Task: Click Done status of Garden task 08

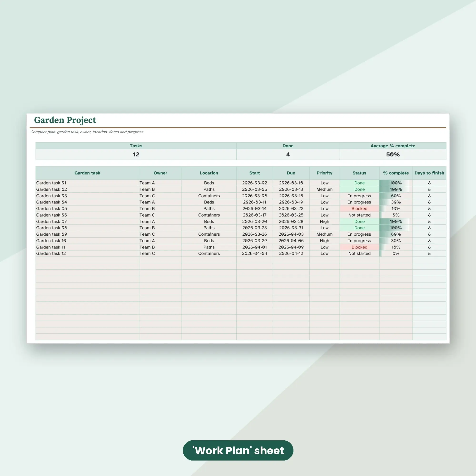Action: pyautogui.click(x=359, y=228)
